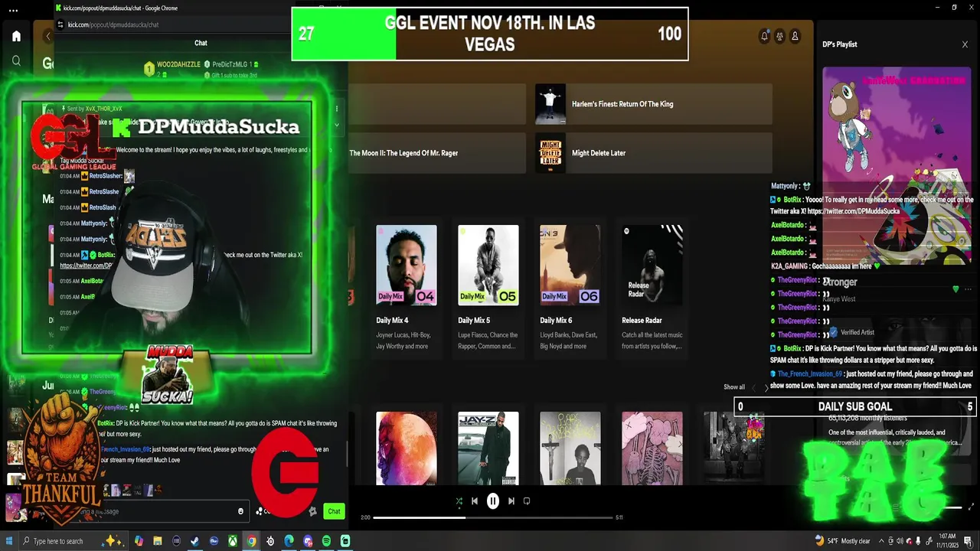Image resolution: width=980 pixels, height=551 pixels.
Task: Adjust the Spotify volume slider
Action: [x=952, y=507]
